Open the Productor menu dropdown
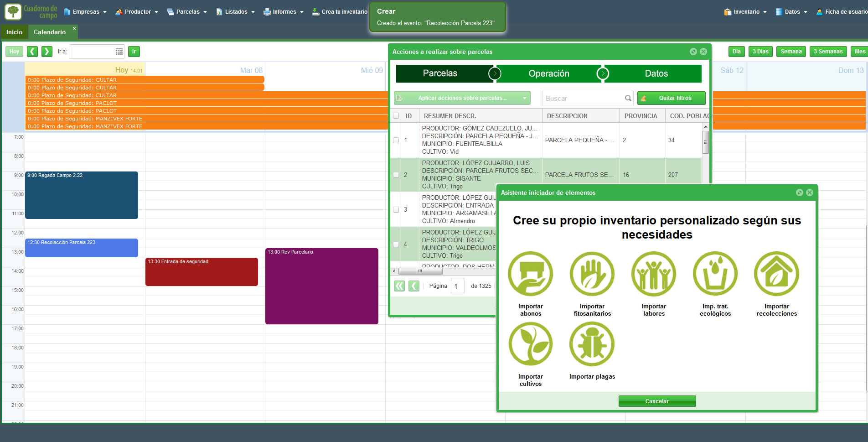This screenshot has height=442, width=868. pos(137,12)
